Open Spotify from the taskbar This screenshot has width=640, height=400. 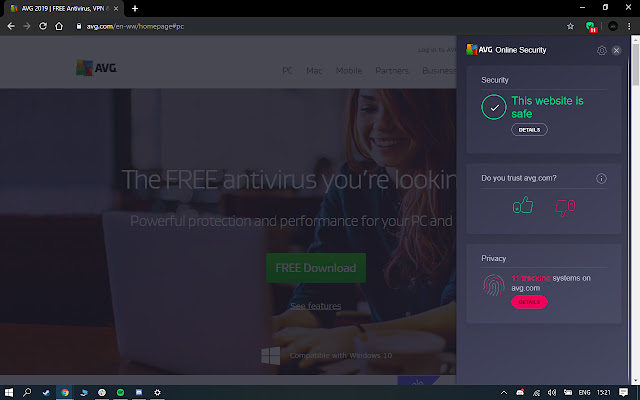click(x=120, y=393)
